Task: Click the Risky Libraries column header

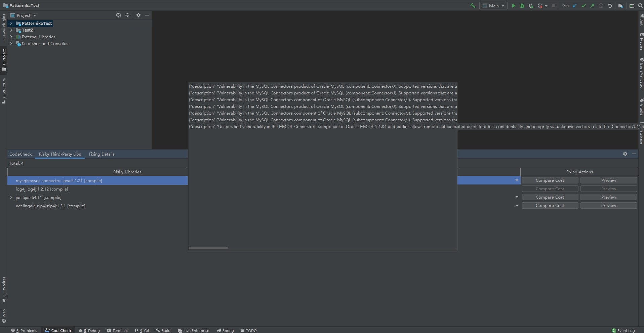Action: [127, 172]
